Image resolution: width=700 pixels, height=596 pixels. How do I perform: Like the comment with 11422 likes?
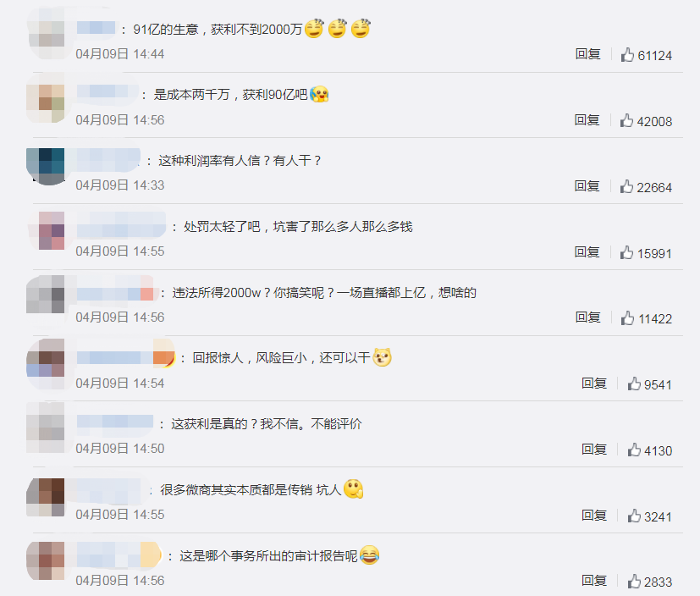coord(627,318)
